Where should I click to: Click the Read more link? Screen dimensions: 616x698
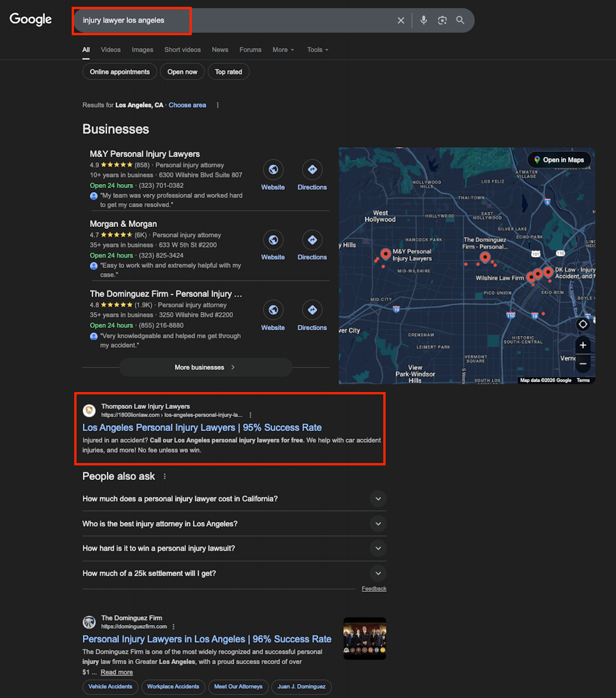click(x=117, y=672)
